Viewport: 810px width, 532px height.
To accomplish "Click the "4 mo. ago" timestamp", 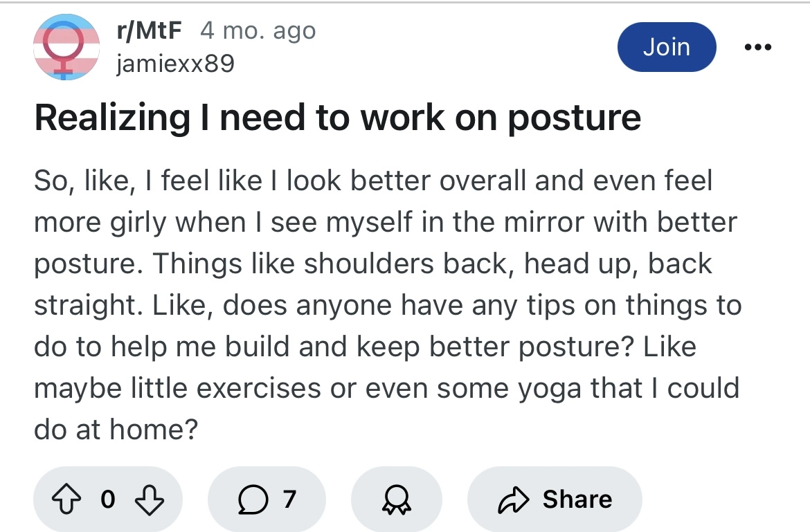I will click(x=258, y=31).
